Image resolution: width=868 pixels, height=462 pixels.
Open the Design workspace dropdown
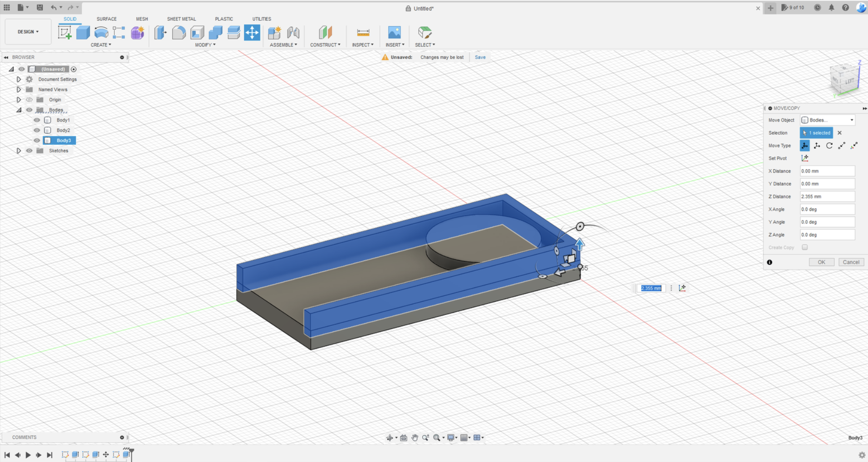[x=28, y=32]
